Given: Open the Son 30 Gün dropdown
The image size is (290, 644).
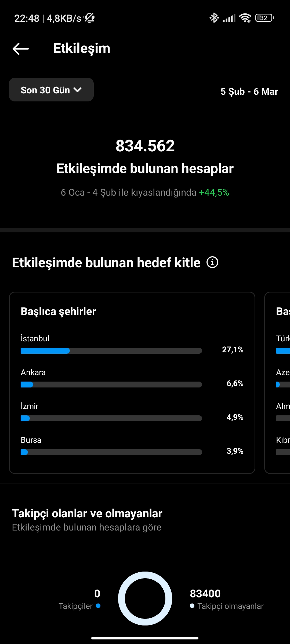Looking at the screenshot, I should pos(51,90).
